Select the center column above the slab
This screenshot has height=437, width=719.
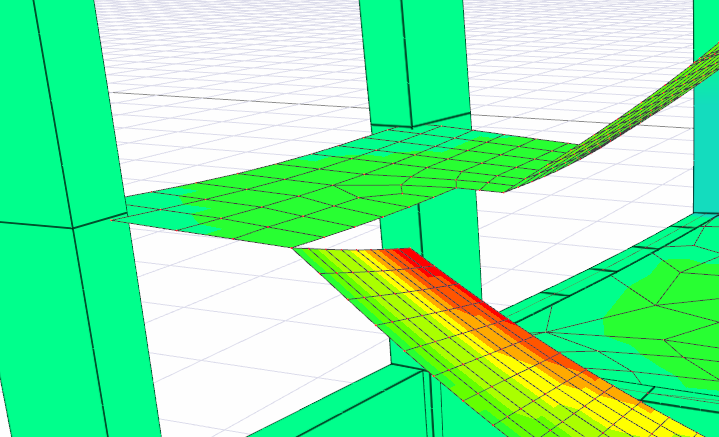[415, 60]
